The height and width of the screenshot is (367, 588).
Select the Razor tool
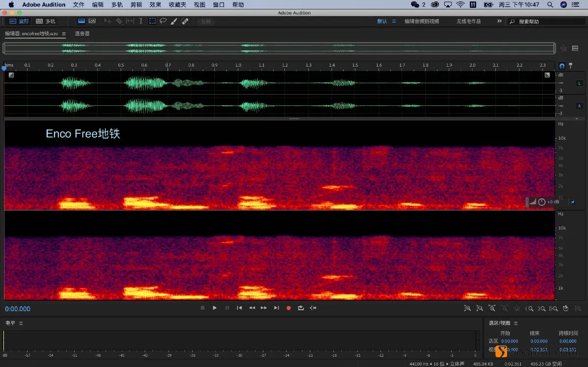[119, 22]
